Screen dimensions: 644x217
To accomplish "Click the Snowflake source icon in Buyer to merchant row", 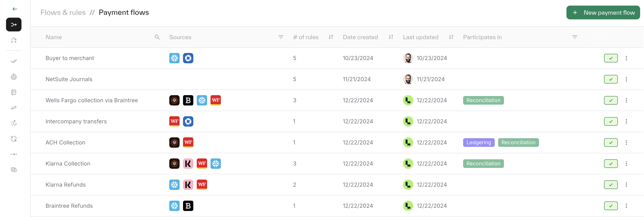I will 174,58.
